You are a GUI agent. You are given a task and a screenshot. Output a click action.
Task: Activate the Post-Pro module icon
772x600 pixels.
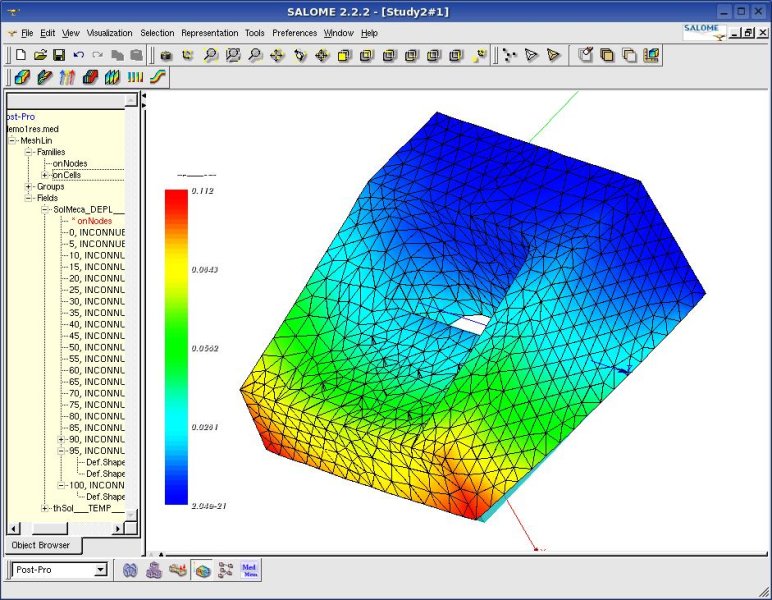click(202, 570)
